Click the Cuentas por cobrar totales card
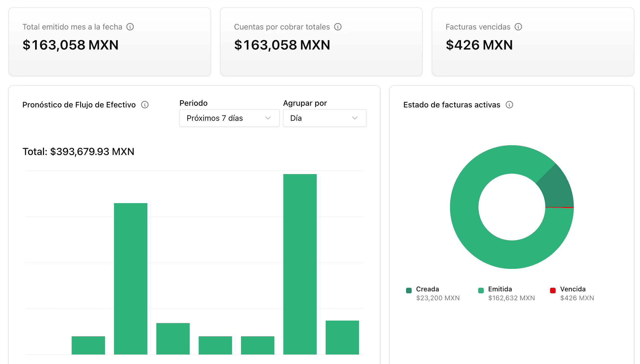 point(321,42)
